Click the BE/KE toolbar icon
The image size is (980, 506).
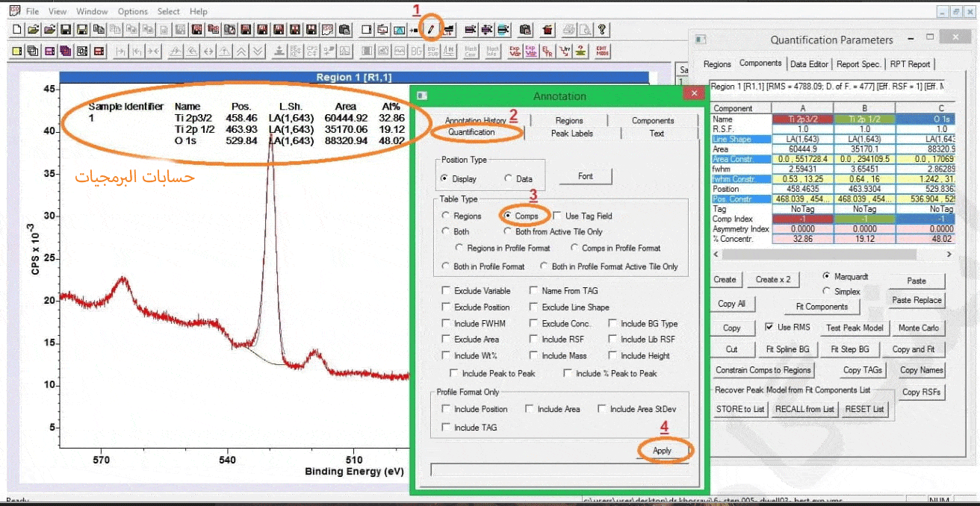pos(294,51)
